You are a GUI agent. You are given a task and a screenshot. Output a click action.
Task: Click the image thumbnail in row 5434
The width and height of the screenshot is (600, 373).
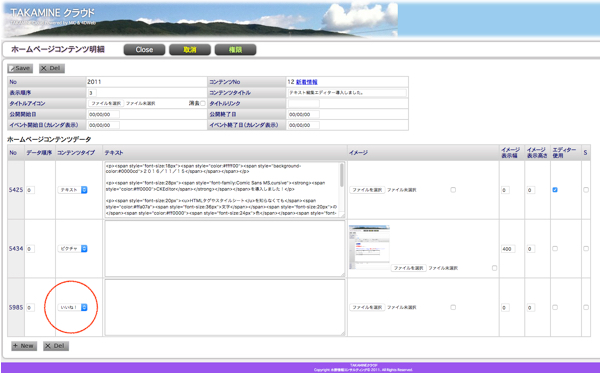pos(369,247)
